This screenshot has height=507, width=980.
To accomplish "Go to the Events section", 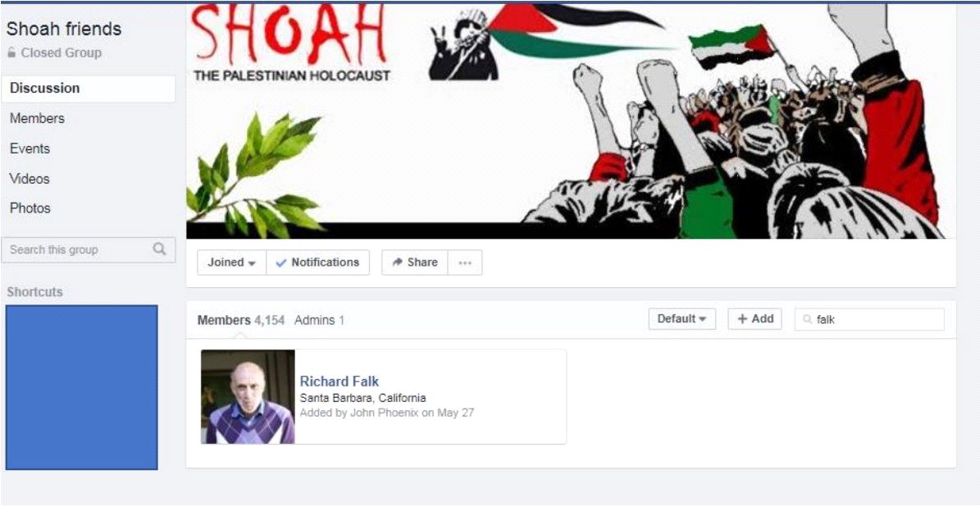I will click(x=88, y=148).
